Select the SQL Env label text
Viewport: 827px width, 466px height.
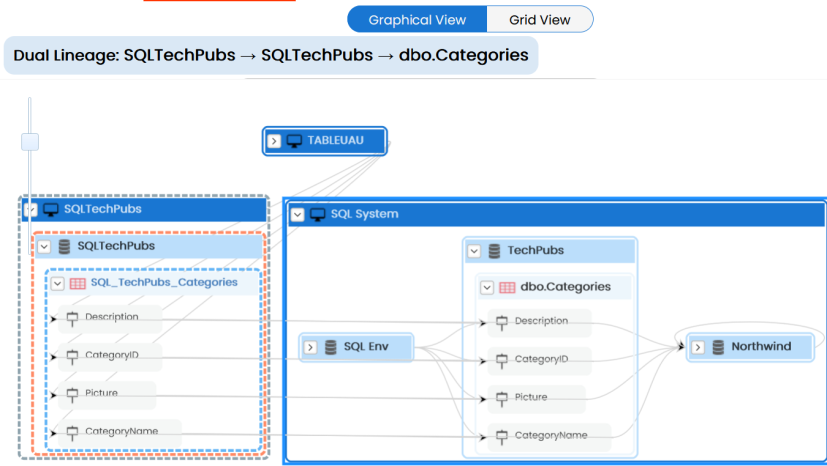tap(366, 346)
